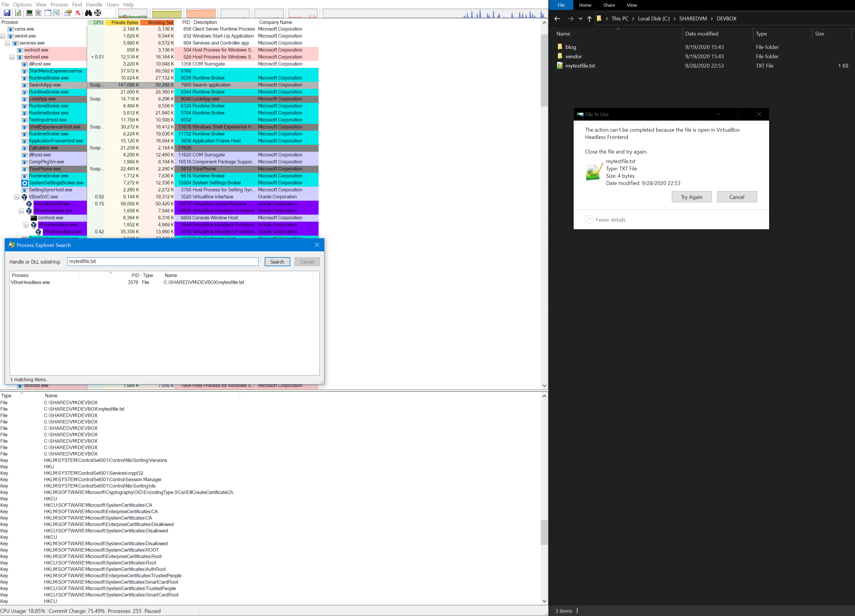Click the CPU usage mini graph in the toolbar
The image size is (855, 616).
[x=133, y=14]
